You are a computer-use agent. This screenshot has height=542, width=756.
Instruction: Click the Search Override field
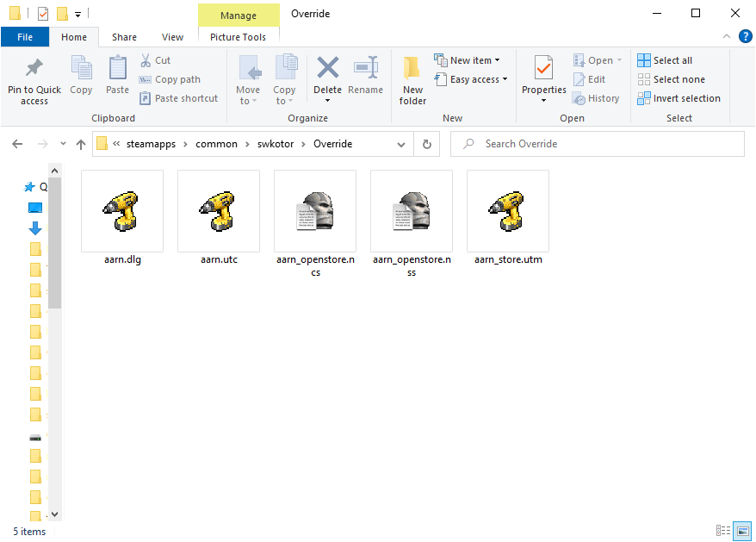[x=598, y=144]
